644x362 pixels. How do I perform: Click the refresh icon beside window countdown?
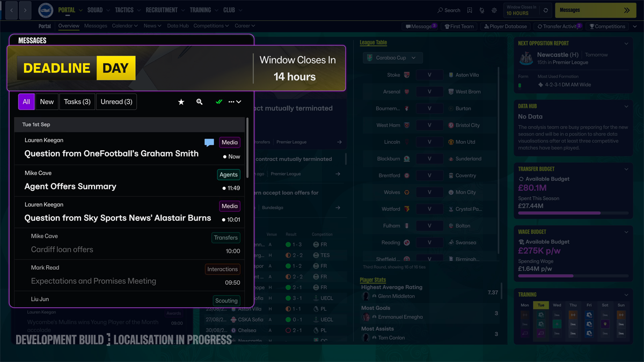(x=546, y=10)
